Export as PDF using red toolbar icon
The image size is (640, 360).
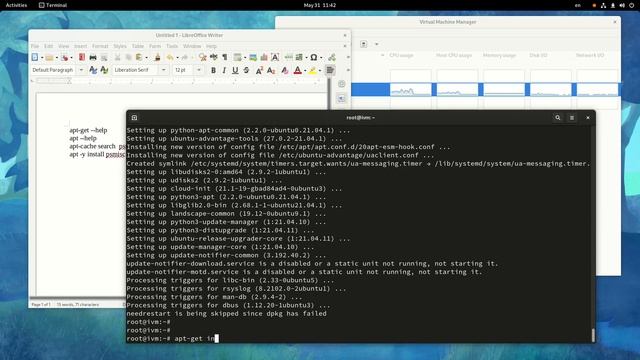point(82,58)
